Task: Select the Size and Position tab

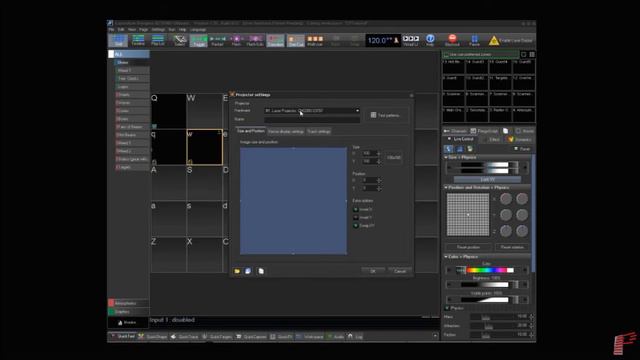Action: (251, 131)
